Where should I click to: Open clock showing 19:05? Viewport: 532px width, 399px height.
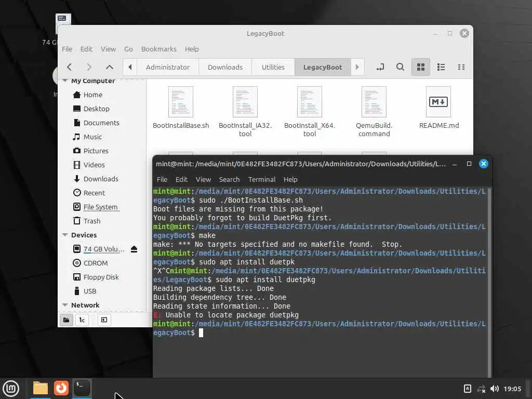(512, 389)
